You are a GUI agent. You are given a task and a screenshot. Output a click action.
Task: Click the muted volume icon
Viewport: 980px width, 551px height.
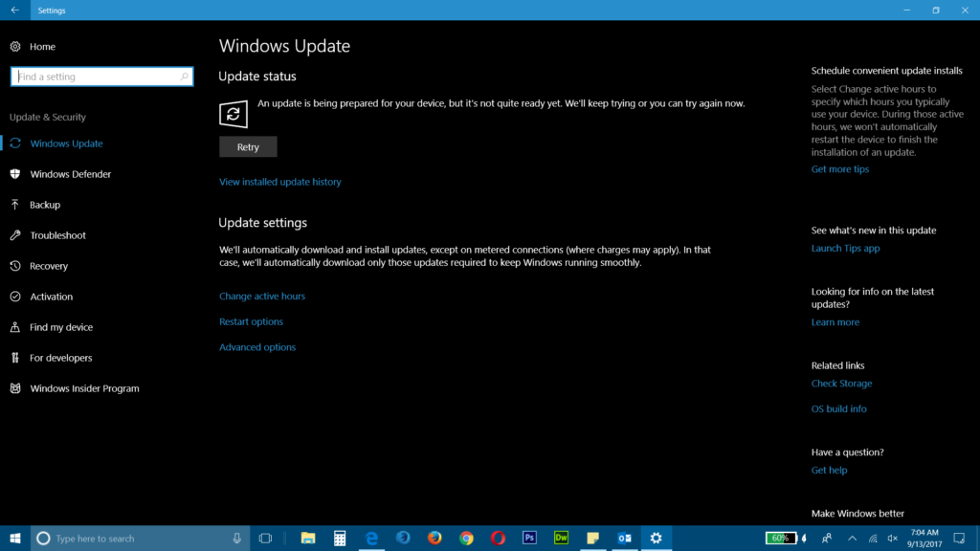point(893,538)
